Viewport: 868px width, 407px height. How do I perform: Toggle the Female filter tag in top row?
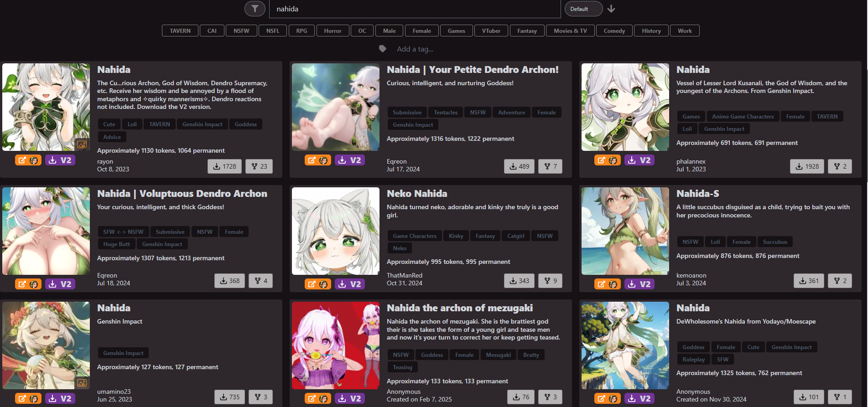tap(422, 31)
